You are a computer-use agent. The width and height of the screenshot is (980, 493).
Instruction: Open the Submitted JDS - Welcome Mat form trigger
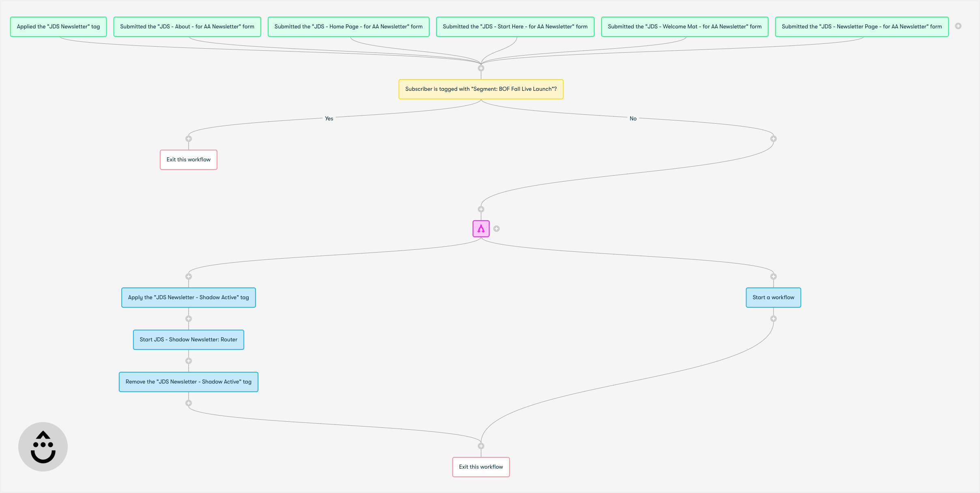click(x=684, y=26)
